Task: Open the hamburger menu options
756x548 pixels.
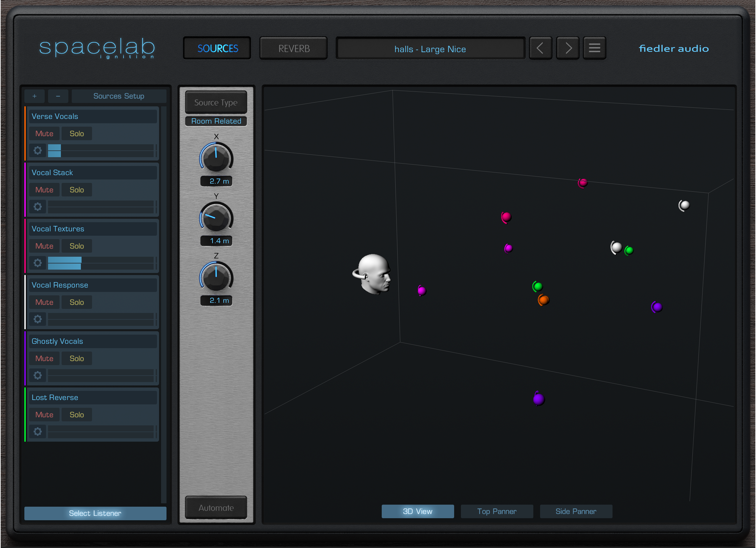Action: pyautogui.click(x=595, y=49)
